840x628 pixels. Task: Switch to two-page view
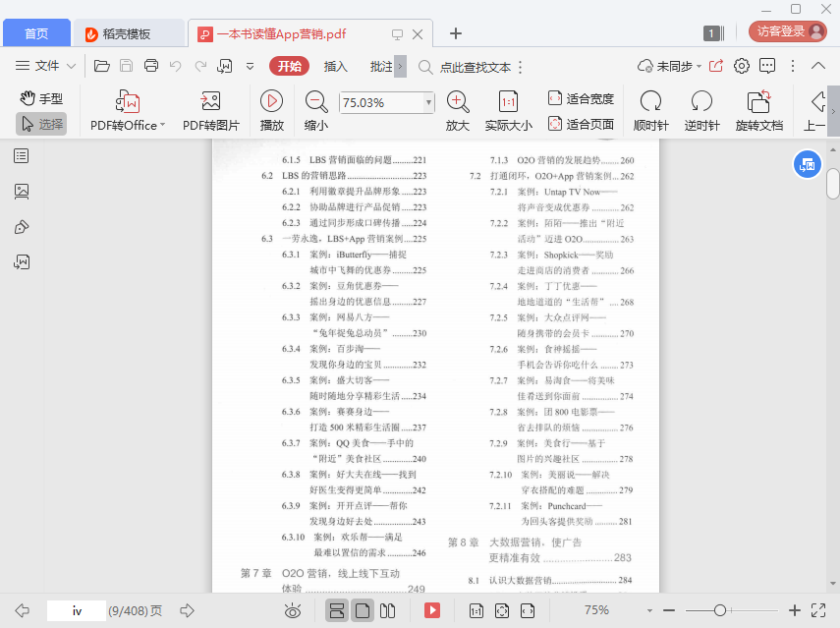click(x=387, y=610)
